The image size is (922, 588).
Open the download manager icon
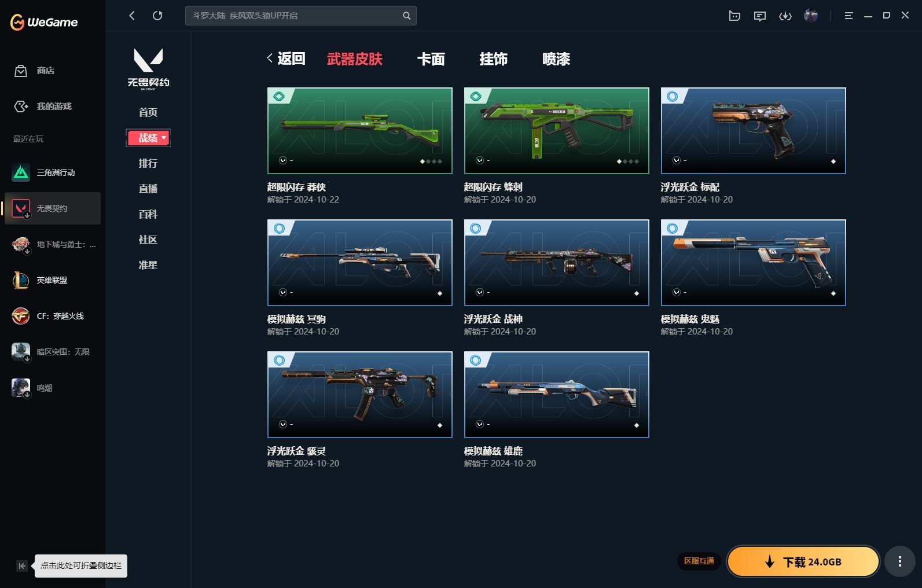785,16
